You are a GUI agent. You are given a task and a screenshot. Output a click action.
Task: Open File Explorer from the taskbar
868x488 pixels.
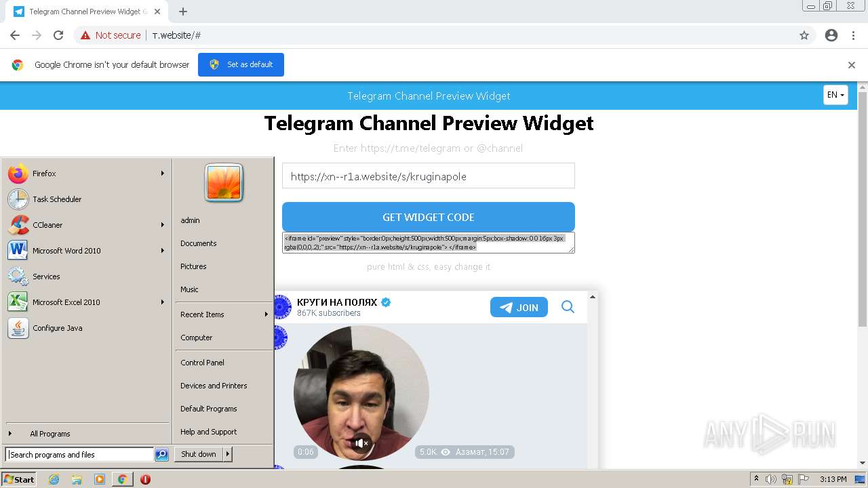point(77,479)
